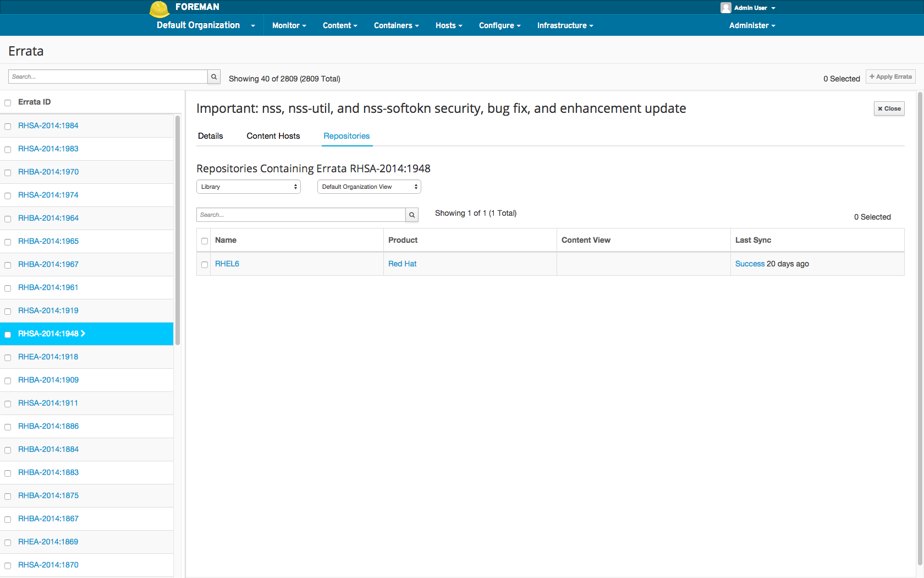The height and width of the screenshot is (578, 924).
Task: Open the RHEL6 repository link
Action: pyautogui.click(x=227, y=264)
